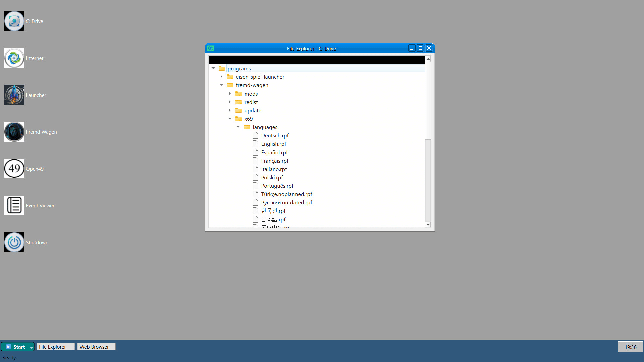Click the scroll down arrow in file tree
Screen dimensions: 644x362
pos(428,225)
